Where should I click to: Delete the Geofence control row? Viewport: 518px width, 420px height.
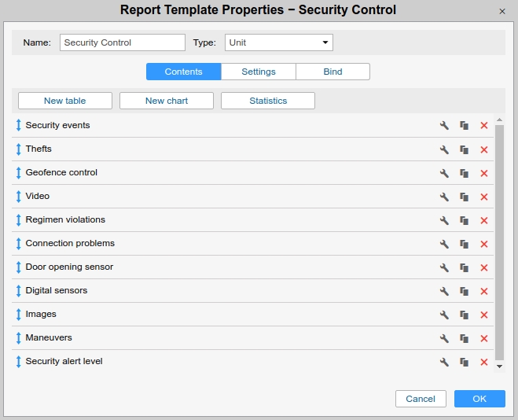(x=484, y=173)
